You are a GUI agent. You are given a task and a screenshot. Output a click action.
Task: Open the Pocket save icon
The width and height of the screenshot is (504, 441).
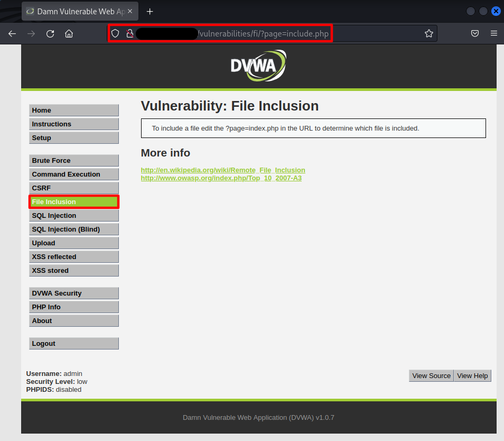coord(475,34)
